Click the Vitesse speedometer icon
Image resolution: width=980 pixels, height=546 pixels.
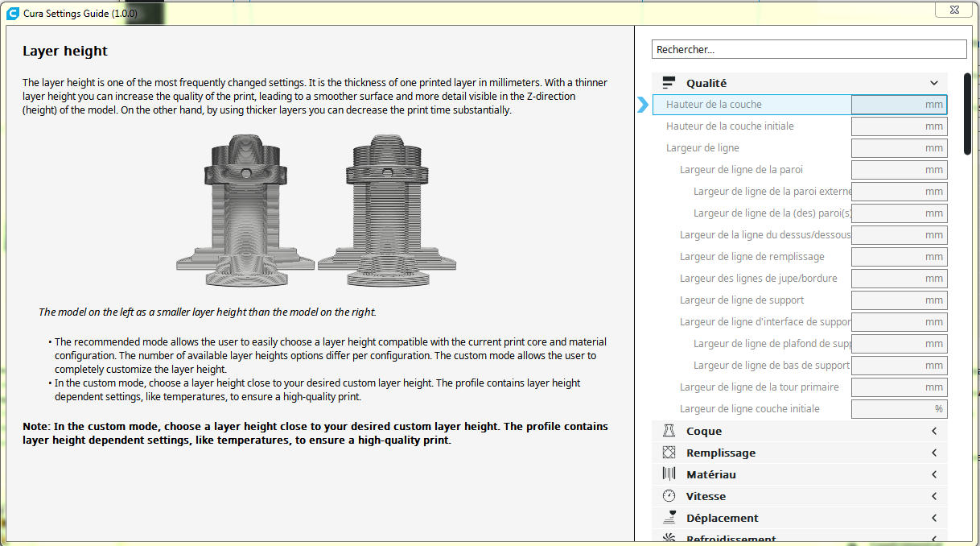pos(669,496)
